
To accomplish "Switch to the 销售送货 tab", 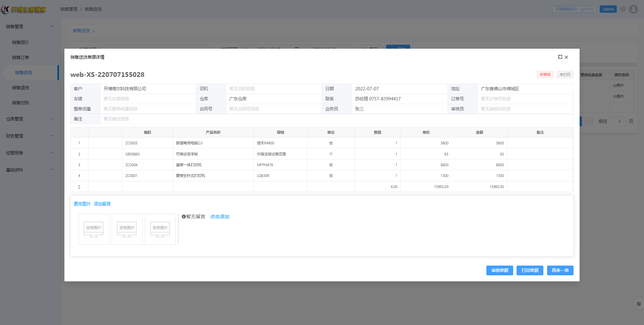I will [82, 31].
